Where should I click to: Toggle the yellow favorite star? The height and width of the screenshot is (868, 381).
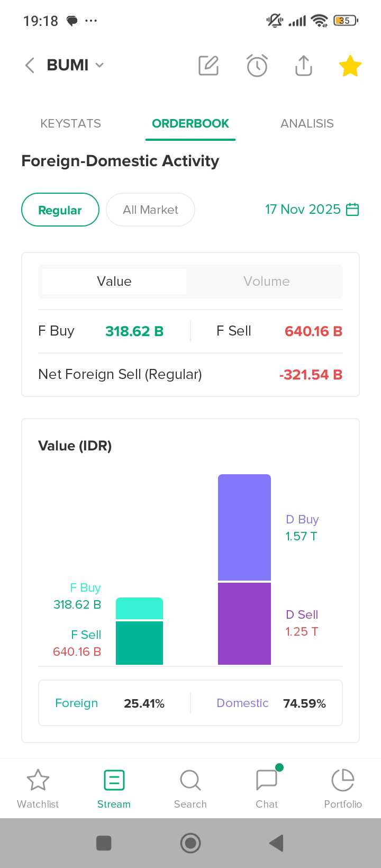click(350, 66)
